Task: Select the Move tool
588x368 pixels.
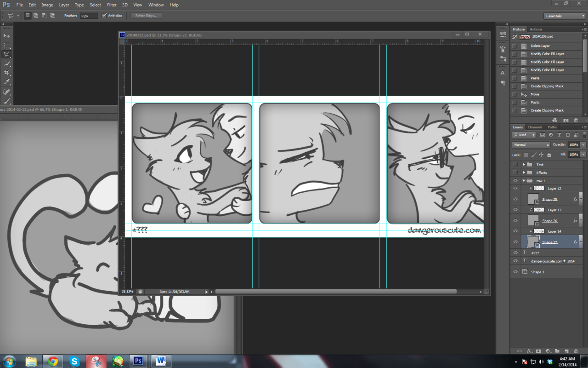Action: (x=7, y=36)
